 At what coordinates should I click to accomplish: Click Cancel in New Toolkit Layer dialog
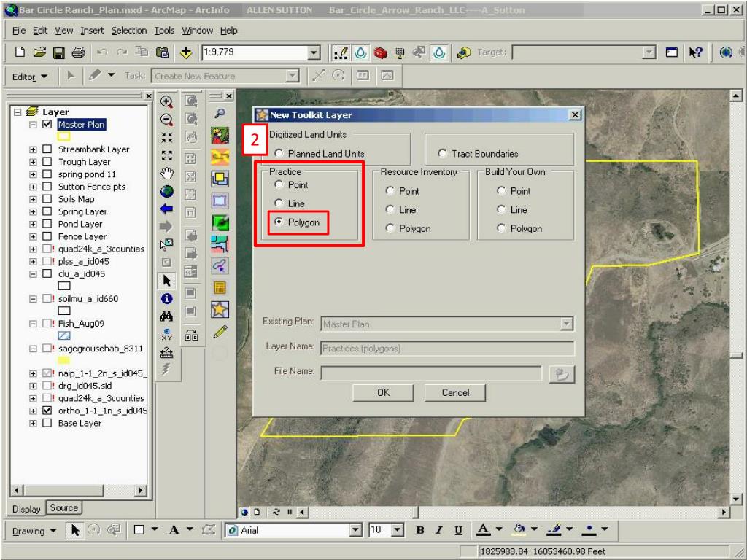455,392
